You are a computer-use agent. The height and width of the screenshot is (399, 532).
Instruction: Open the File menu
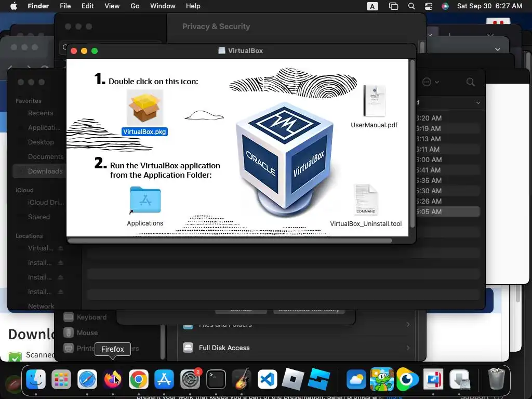tap(65, 6)
